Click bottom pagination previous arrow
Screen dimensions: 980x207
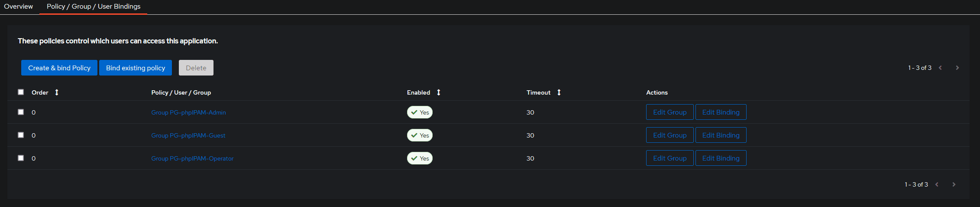[937, 184]
